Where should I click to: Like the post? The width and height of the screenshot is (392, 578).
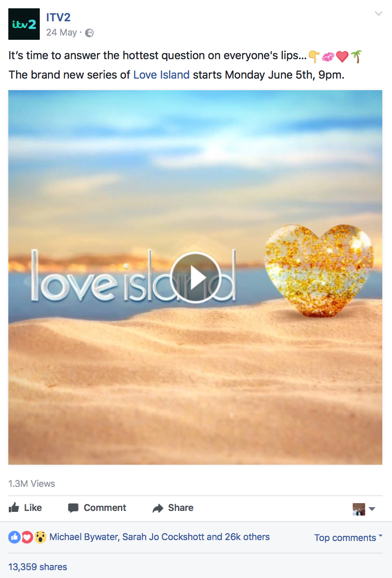coord(25,508)
